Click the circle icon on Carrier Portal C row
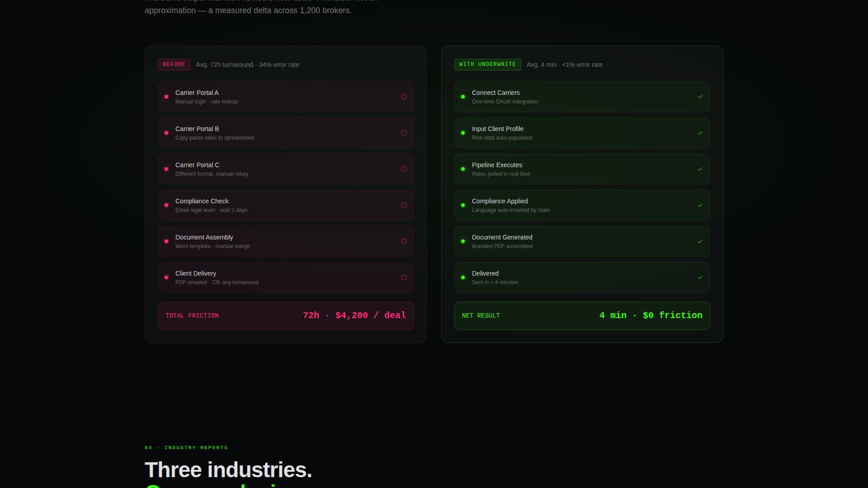The width and height of the screenshot is (868, 488). 404,169
